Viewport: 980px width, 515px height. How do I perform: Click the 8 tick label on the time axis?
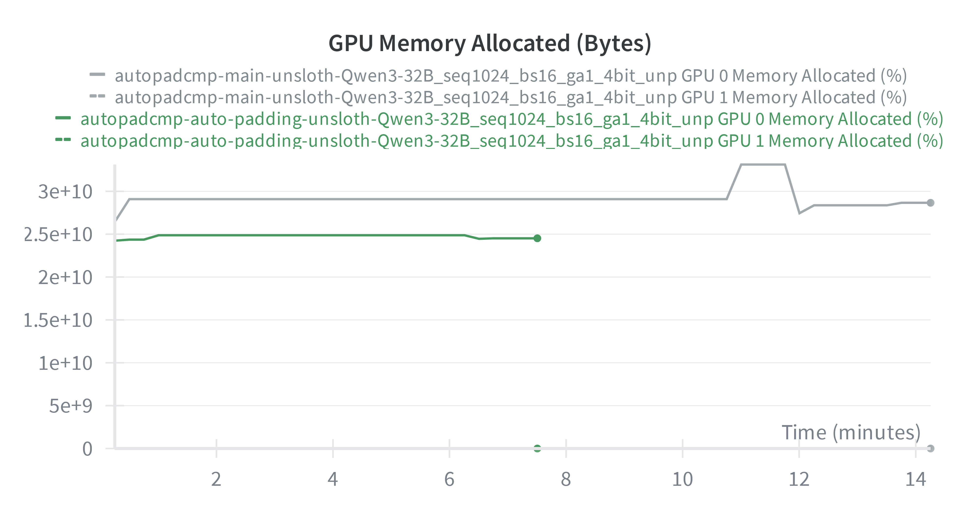[566, 479]
